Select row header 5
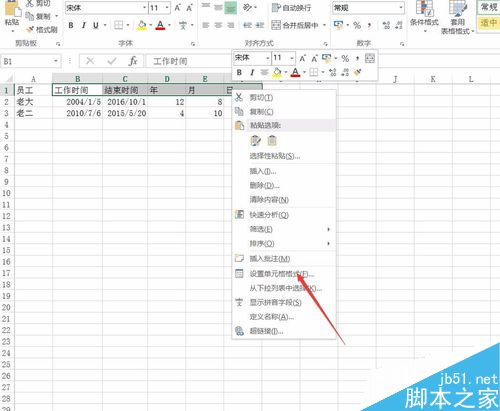This screenshot has height=411, width=500. [x=7, y=136]
